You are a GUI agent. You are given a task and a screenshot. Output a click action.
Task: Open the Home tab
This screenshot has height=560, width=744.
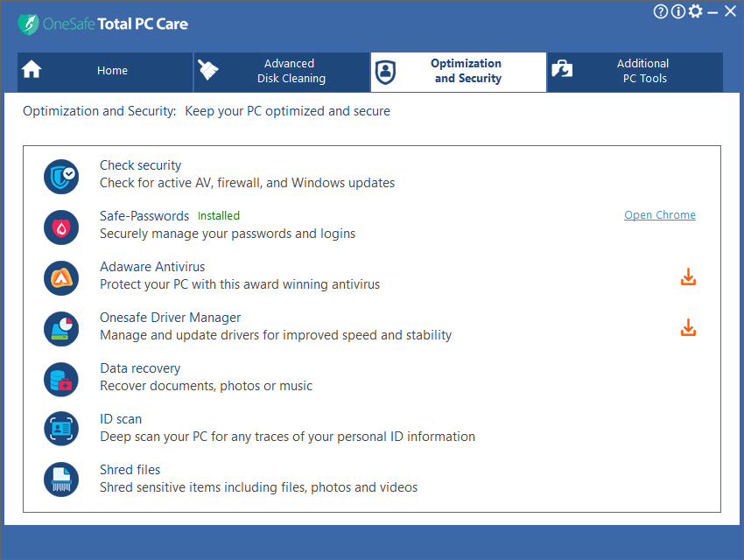[105, 72]
